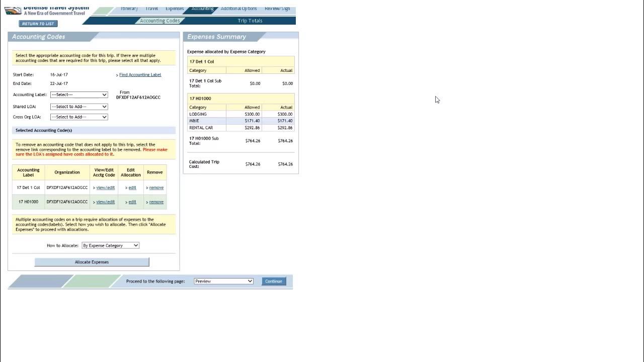Open the Travel tab
644x362 pixels.
(x=151, y=9)
